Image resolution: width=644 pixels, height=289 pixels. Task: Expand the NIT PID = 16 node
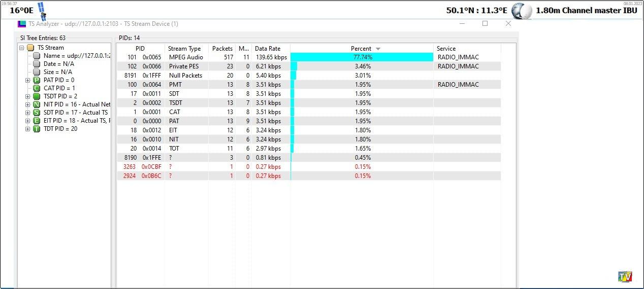[x=28, y=104]
